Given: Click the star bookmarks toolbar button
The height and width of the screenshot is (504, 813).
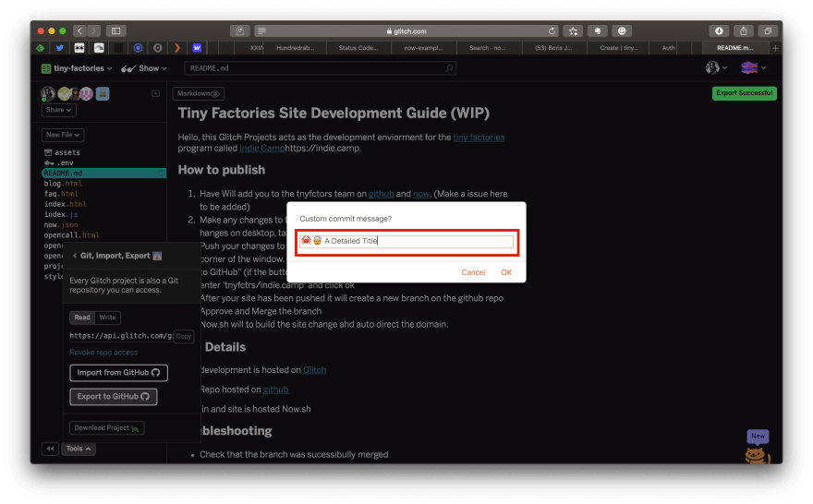Looking at the screenshot, I should click(x=573, y=31).
